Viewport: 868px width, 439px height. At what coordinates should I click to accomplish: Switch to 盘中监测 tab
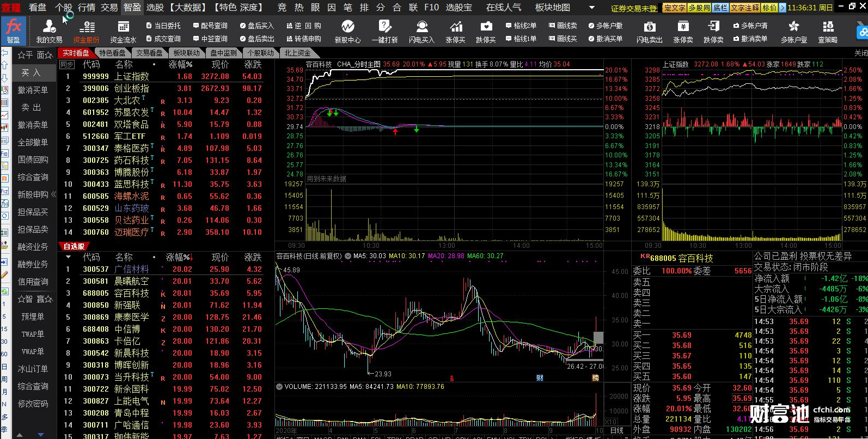click(x=224, y=53)
